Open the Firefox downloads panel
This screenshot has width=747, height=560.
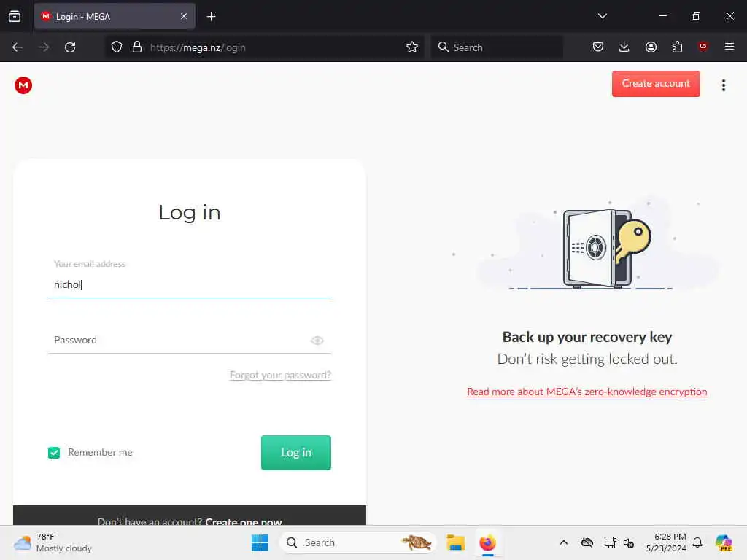(624, 47)
